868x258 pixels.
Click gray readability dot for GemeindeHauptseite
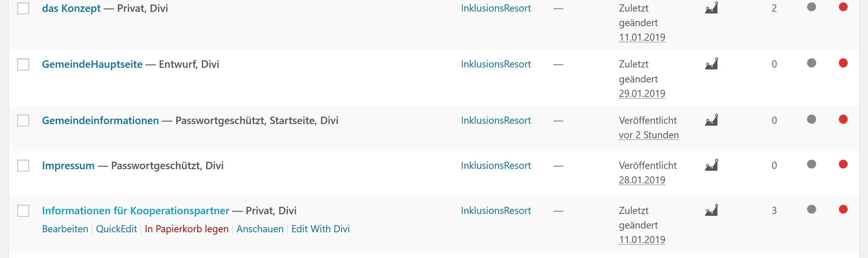[811, 63]
